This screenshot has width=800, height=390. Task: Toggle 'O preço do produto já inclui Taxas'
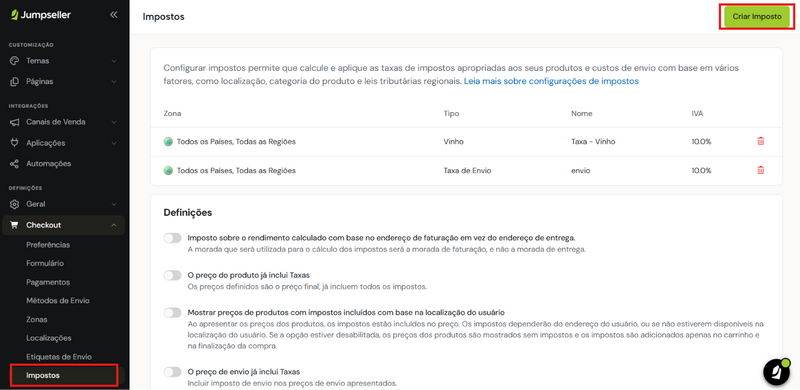[172, 275]
